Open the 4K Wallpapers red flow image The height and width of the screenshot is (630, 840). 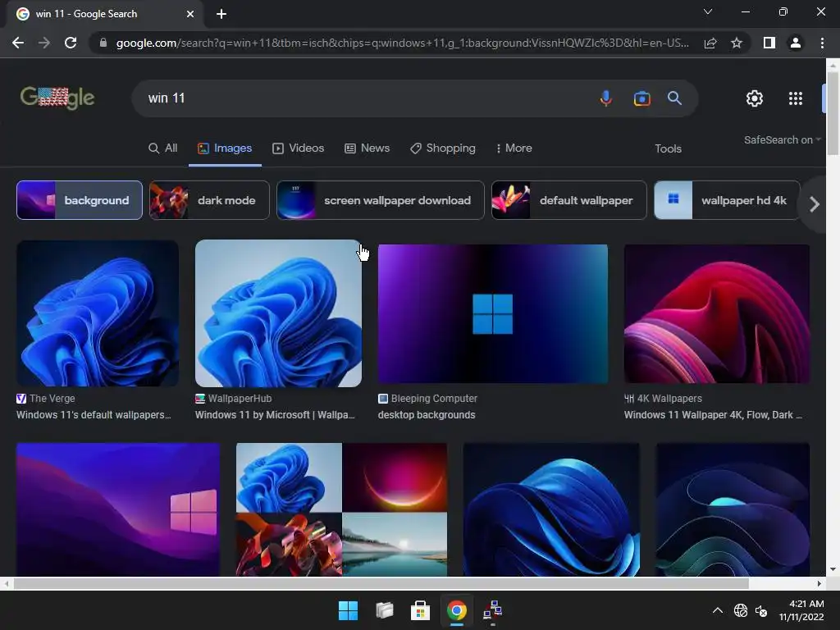pyautogui.click(x=717, y=314)
